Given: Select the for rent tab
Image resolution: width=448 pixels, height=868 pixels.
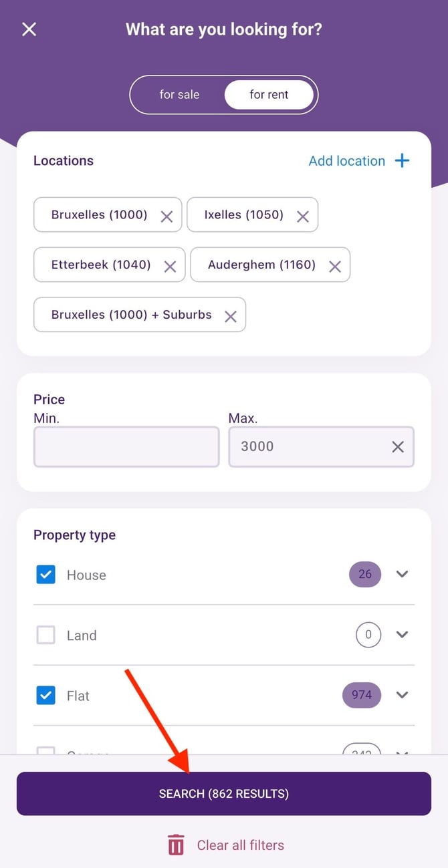Looking at the screenshot, I should (268, 95).
